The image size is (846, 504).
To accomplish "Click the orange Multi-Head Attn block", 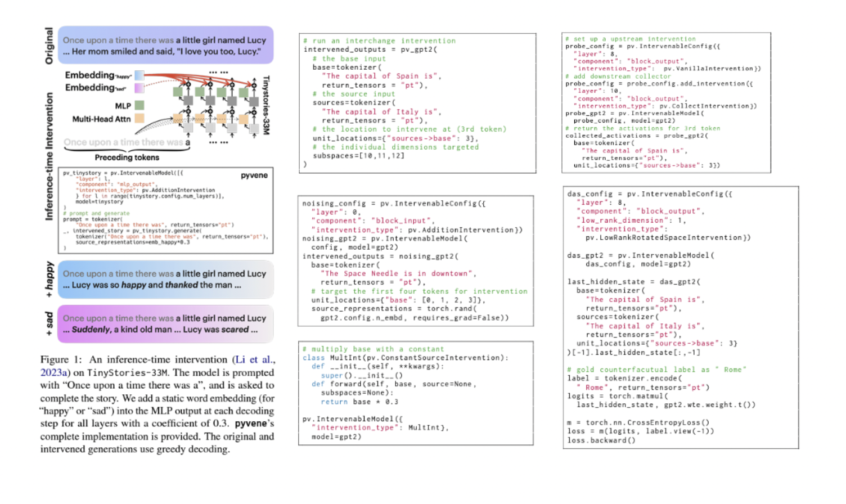I will point(139,119).
